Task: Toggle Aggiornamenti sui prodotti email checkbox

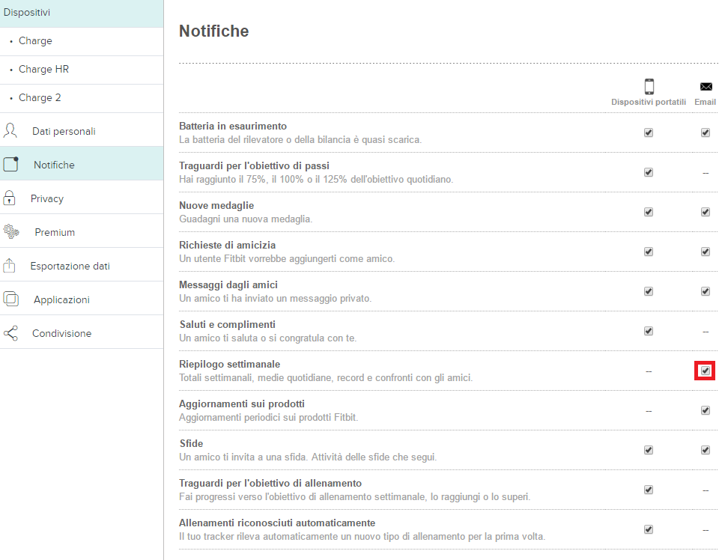Action: pyautogui.click(x=706, y=410)
